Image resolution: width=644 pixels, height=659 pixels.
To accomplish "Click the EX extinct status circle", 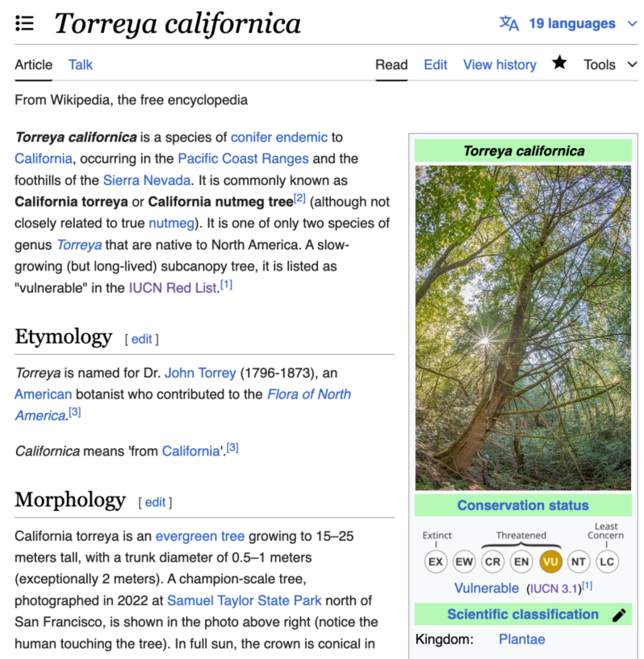I will pos(436,562).
